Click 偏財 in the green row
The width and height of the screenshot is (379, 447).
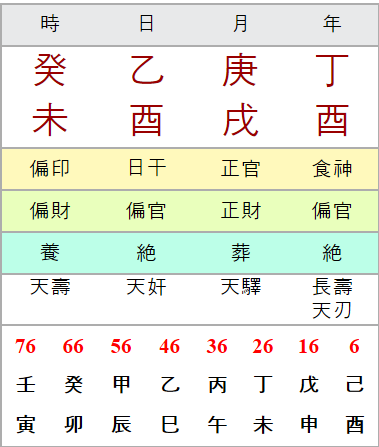click(50, 211)
